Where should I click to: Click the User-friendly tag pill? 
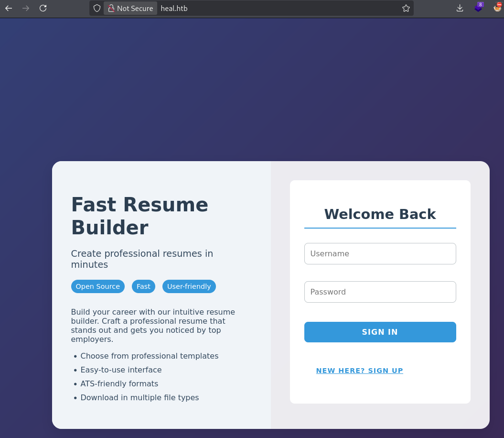pos(189,286)
